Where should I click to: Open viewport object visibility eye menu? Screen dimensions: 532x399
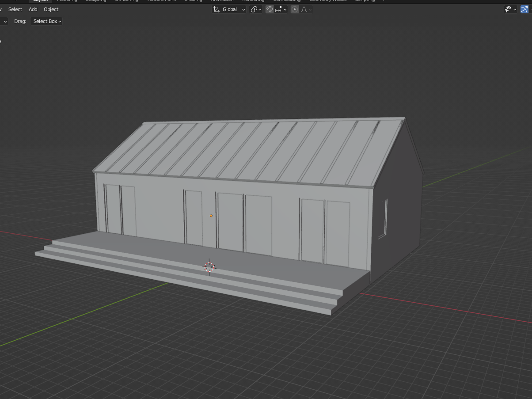pyautogui.click(x=510, y=9)
